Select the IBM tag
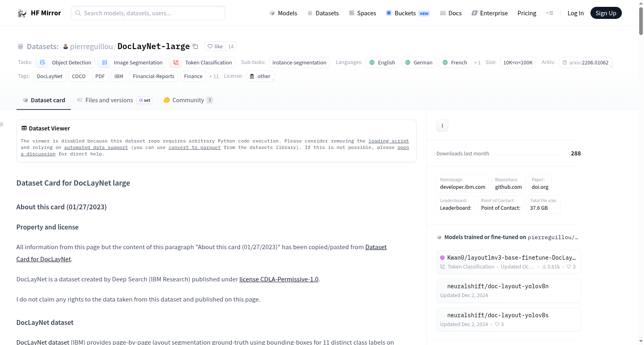The width and height of the screenshot is (644, 345). [119, 76]
